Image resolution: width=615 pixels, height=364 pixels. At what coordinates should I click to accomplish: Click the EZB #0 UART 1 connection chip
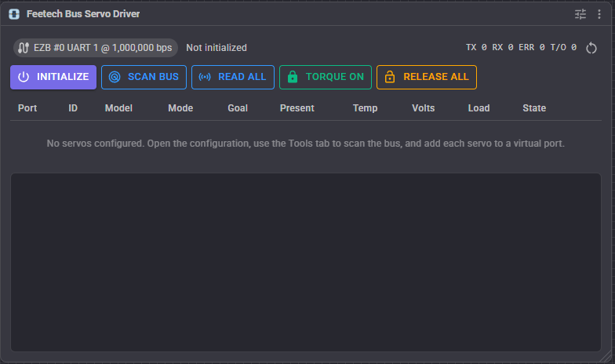tap(96, 48)
